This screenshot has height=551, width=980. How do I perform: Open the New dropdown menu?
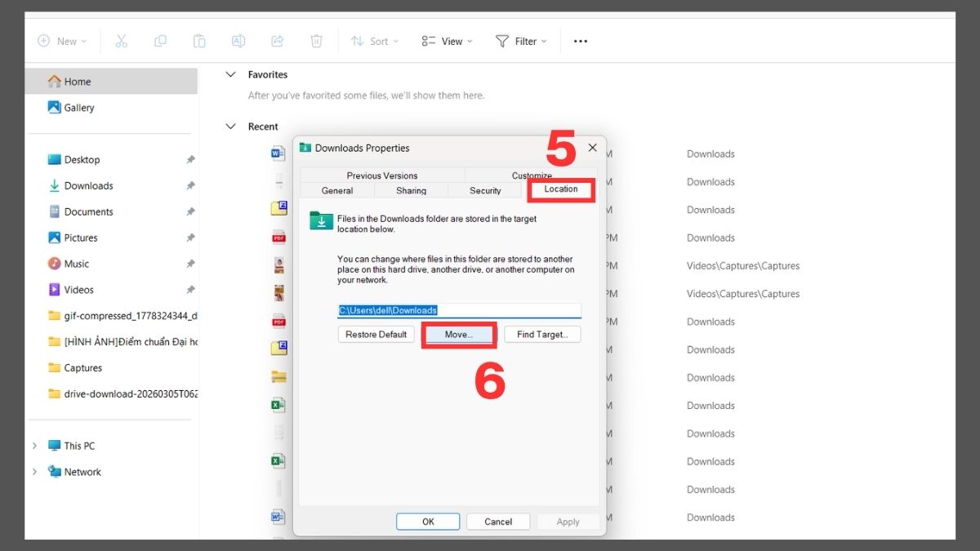tap(63, 41)
